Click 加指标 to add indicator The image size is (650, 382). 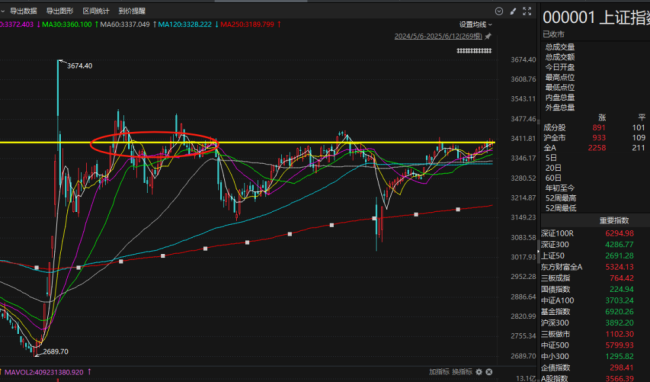pos(439,372)
